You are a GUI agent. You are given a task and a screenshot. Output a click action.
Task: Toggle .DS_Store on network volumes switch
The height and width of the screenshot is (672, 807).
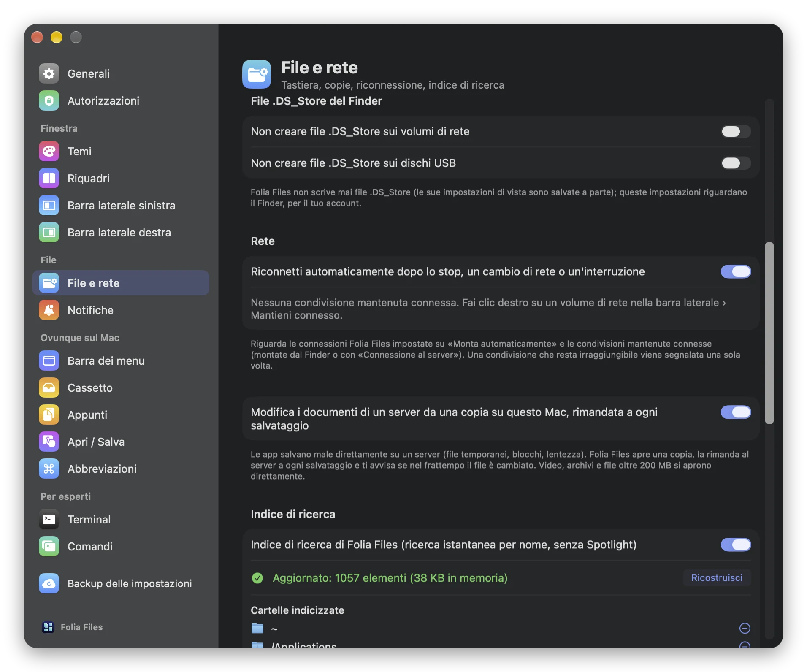point(736,132)
